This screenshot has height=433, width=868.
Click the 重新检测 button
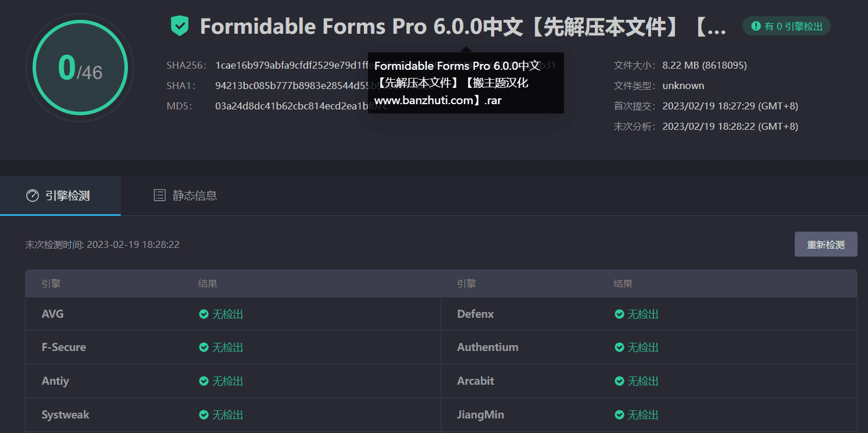pyautogui.click(x=826, y=244)
